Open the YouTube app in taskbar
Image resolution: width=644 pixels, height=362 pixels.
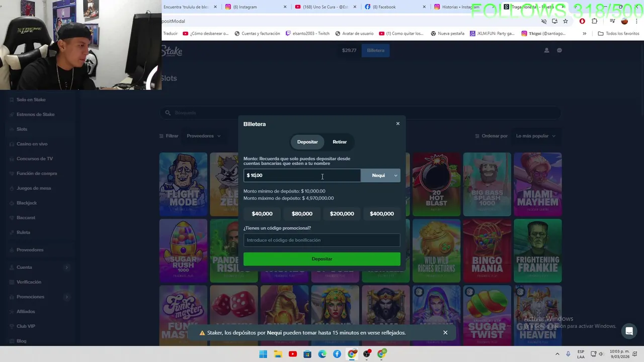(293, 354)
